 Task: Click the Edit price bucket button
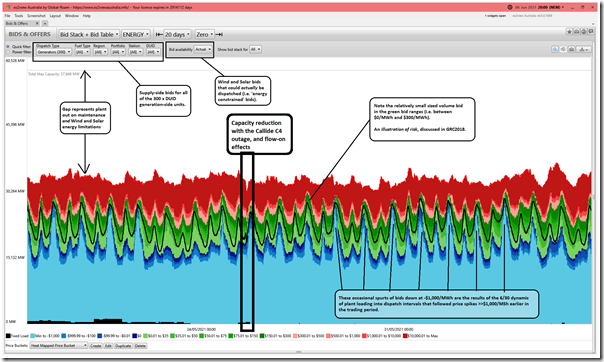(x=108, y=346)
